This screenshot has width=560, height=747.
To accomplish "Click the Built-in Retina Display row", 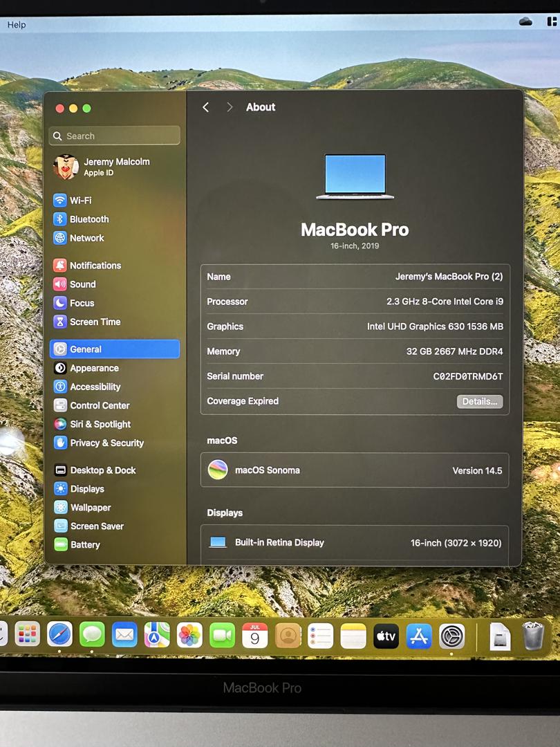I will click(355, 543).
